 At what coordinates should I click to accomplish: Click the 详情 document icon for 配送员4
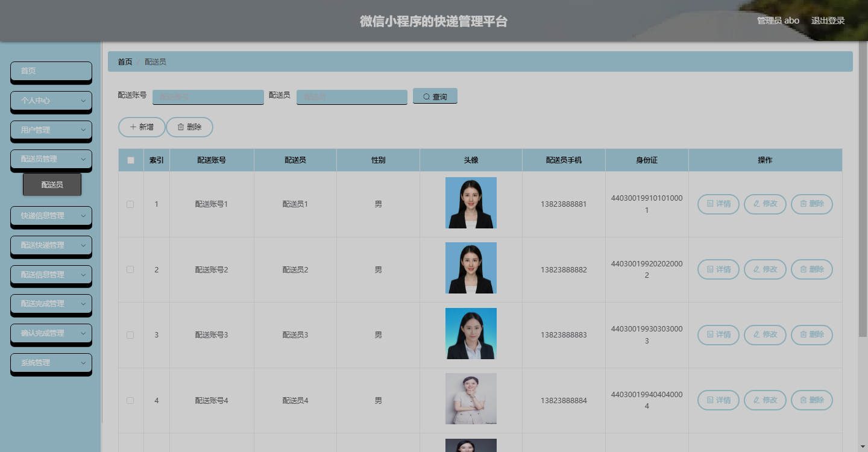(710, 400)
